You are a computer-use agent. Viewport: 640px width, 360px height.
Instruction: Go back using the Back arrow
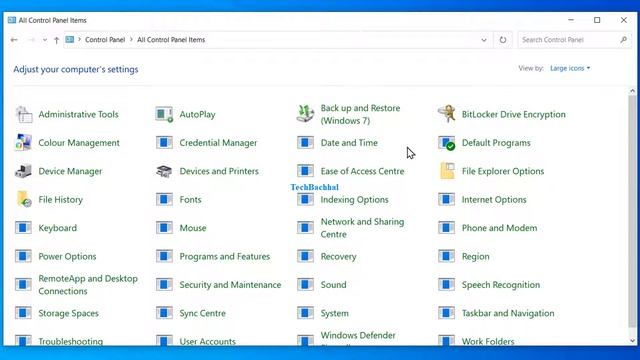point(14,40)
